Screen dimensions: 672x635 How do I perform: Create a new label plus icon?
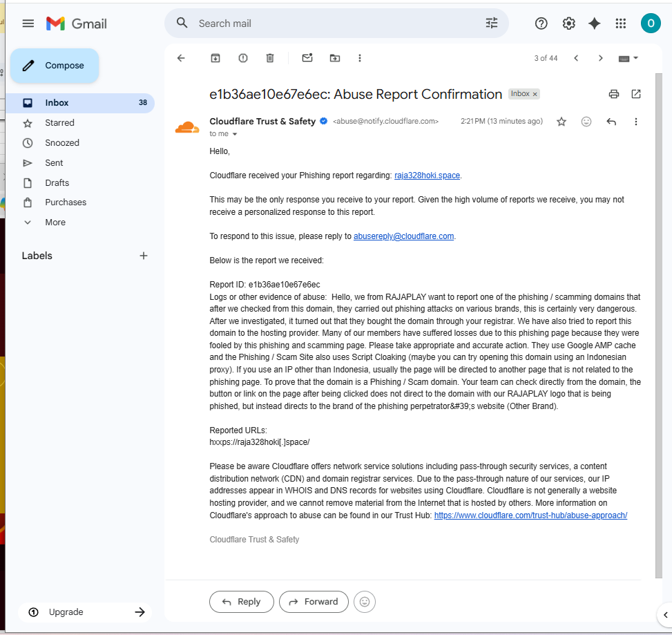tap(144, 256)
